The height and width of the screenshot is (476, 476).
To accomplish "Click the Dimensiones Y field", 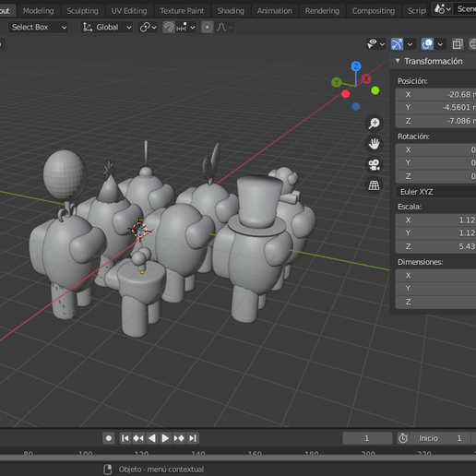I will [435, 289].
